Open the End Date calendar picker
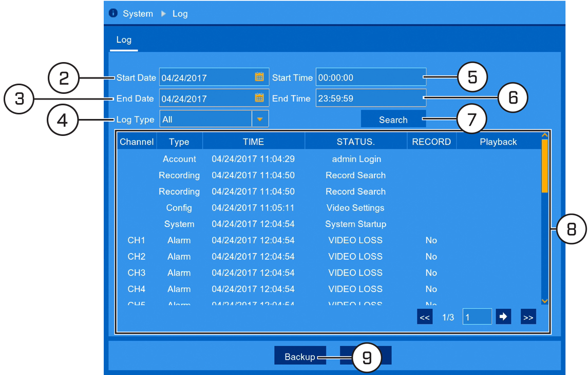Screen dimensions: 588x375 point(259,98)
